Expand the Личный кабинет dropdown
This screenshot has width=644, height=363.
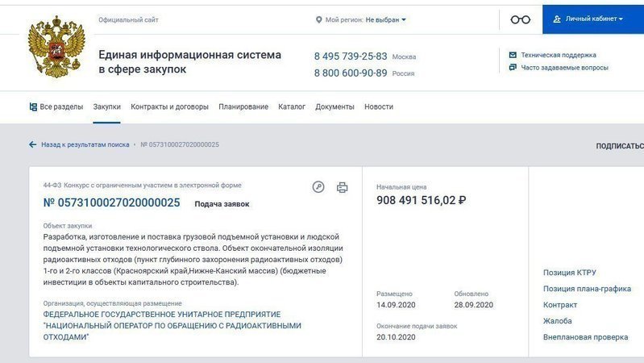pos(592,19)
